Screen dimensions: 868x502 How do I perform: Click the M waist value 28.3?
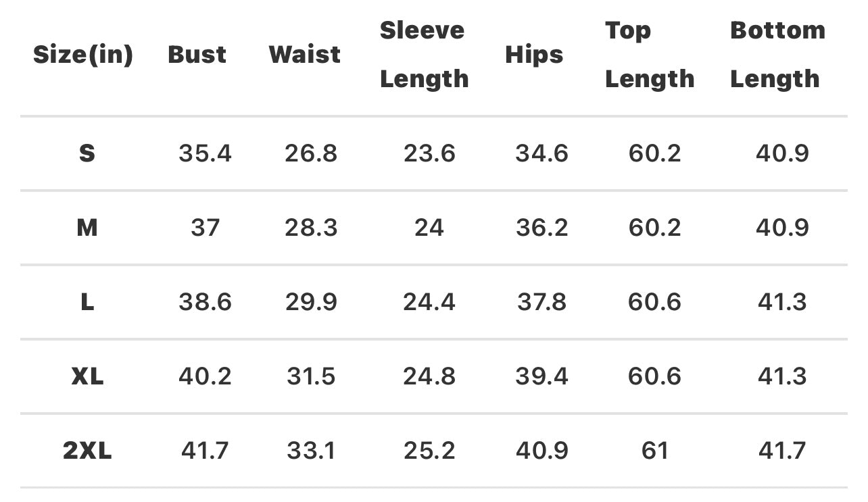tap(311, 228)
